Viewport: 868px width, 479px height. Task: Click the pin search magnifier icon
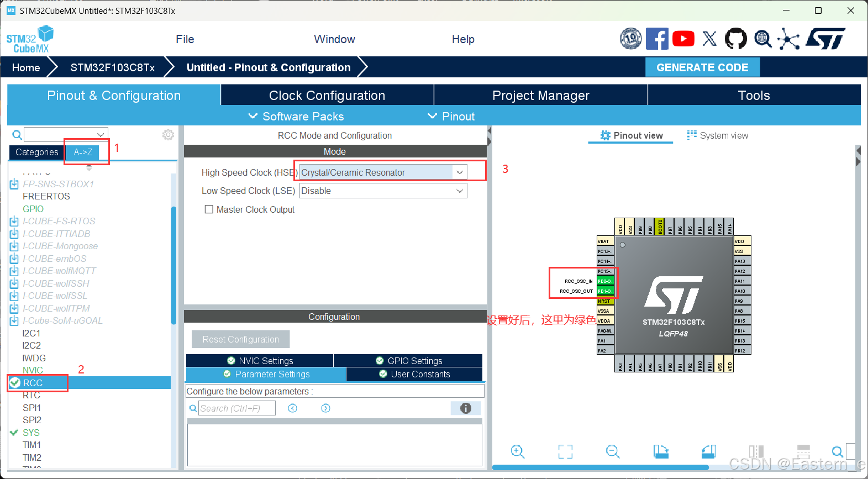(x=838, y=451)
